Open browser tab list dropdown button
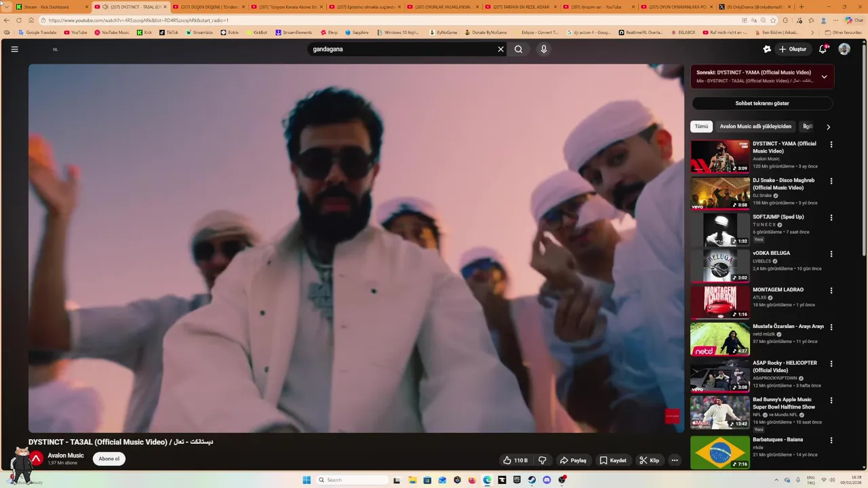 6,7
